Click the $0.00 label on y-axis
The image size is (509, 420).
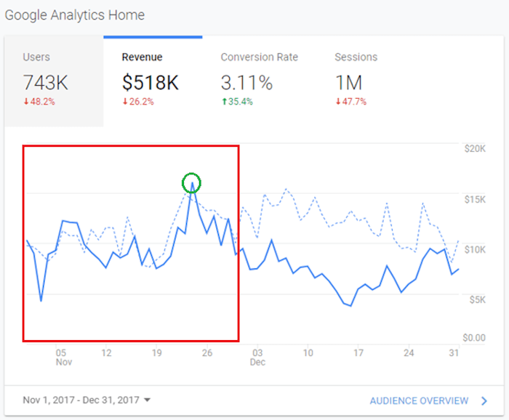pyautogui.click(x=474, y=338)
